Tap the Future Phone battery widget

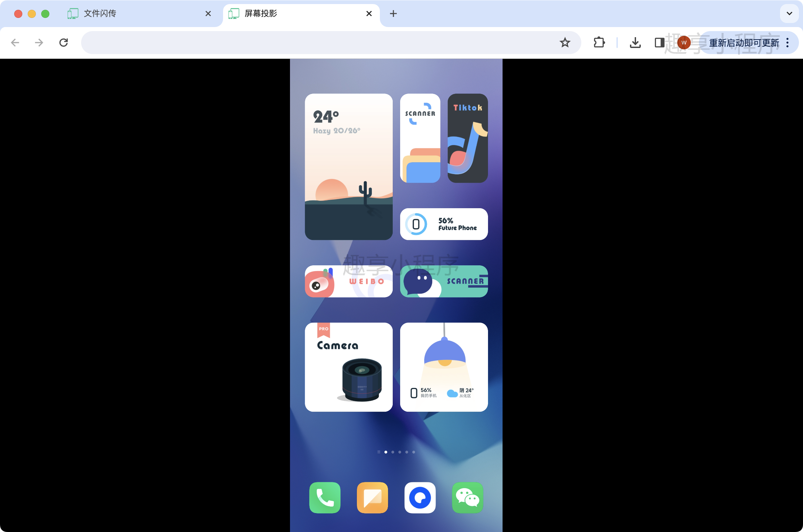[445, 223]
